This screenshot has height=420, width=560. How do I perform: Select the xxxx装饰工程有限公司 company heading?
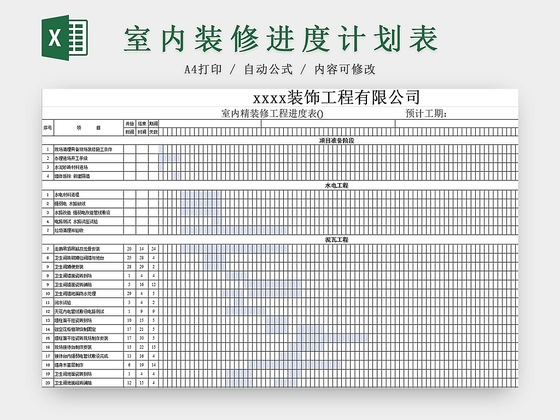[x=336, y=98]
